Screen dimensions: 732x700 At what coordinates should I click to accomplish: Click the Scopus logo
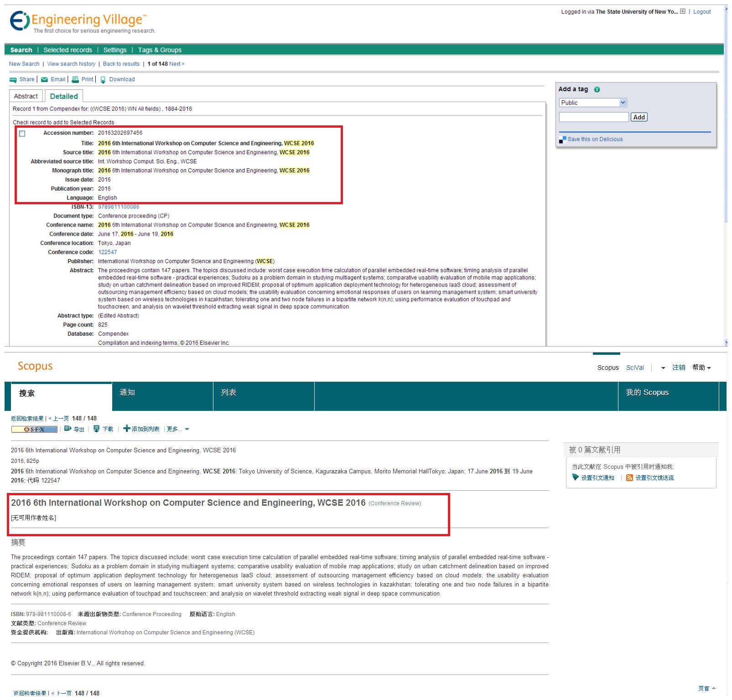pos(35,366)
